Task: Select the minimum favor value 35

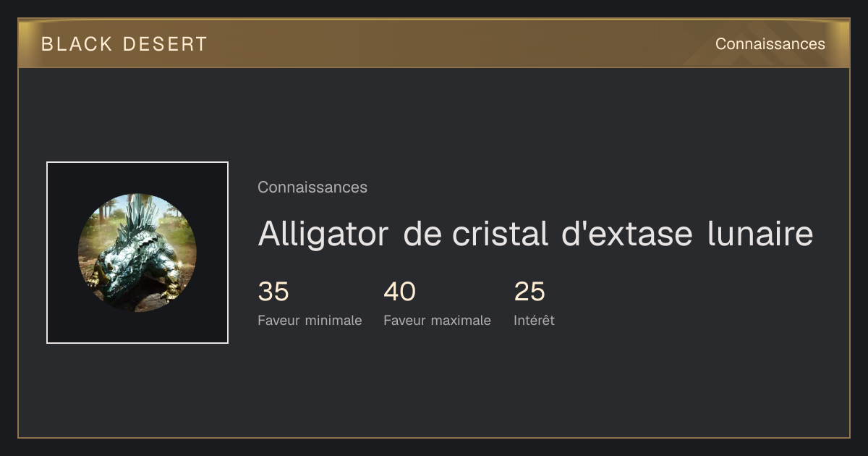Action: (x=273, y=292)
